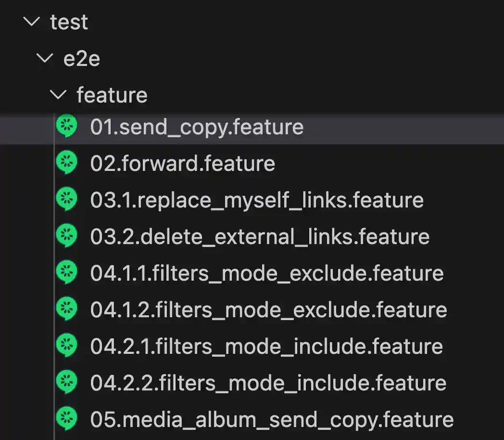Click Cucumber icon beside 02.forward.feature
Screen dimensions: 504x440
pyautogui.click(x=67, y=163)
